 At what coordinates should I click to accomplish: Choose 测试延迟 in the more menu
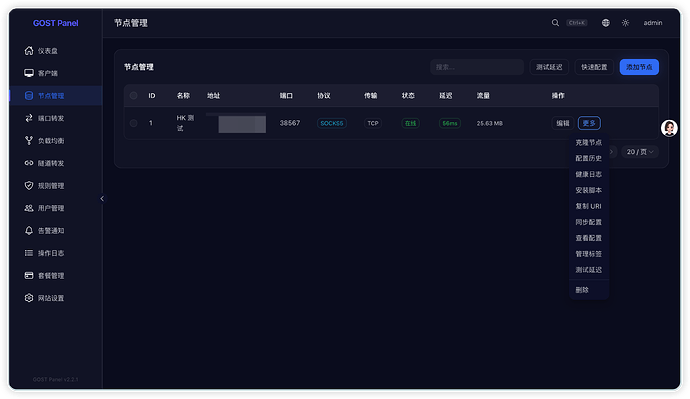click(x=589, y=270)
